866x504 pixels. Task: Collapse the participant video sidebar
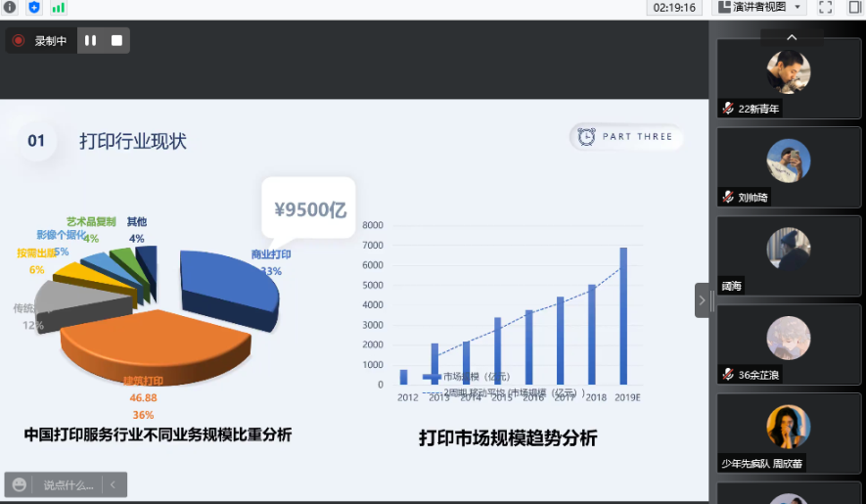tap(703, 300)
